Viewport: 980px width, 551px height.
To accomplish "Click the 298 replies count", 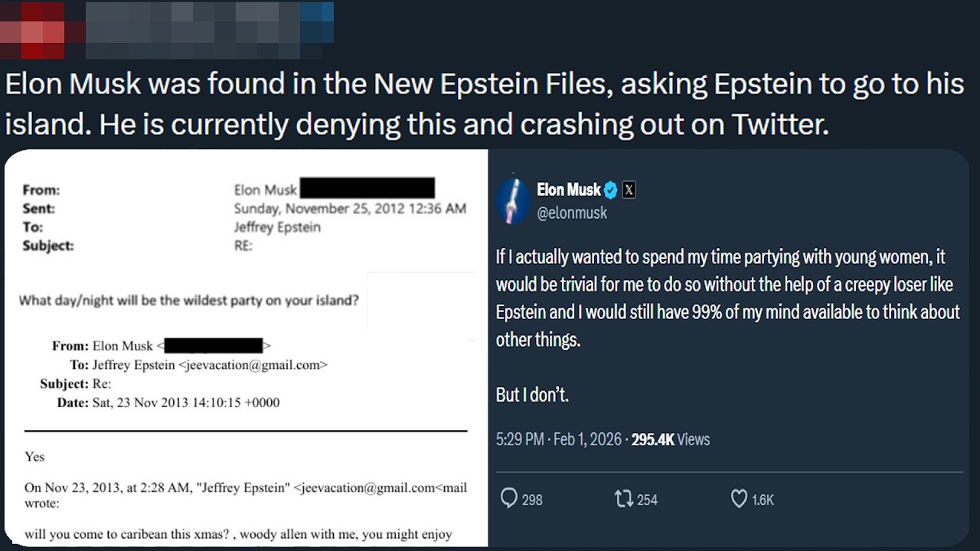I will point(532,500).
